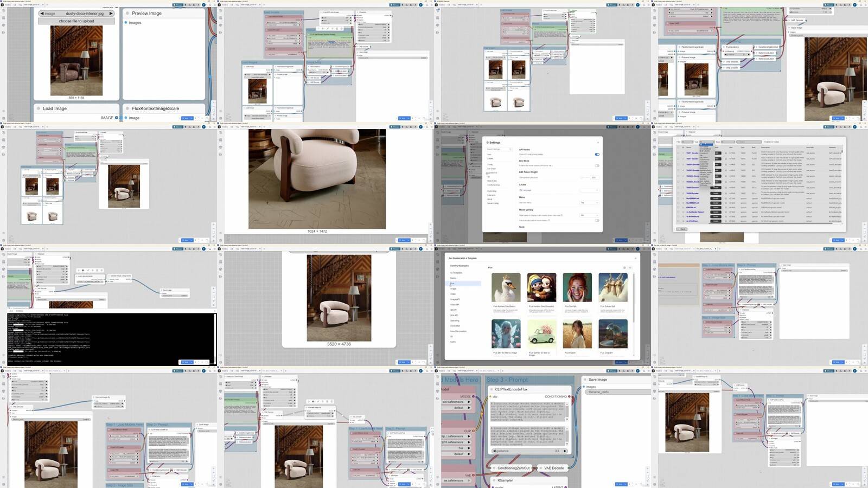Viewport: 868px width, 488px height.
Task: Click the CONDITIONING output port on CLIPTextEncodeFlux
Action: 569,397
